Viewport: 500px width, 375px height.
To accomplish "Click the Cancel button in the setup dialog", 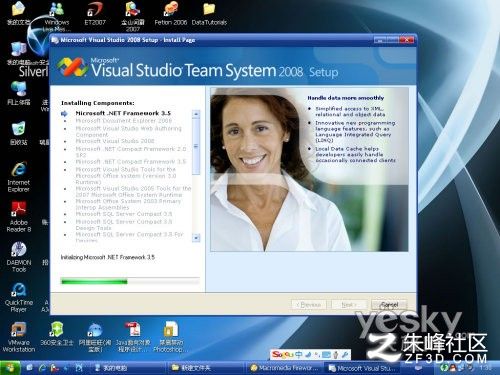I will [x=389, y=305].
